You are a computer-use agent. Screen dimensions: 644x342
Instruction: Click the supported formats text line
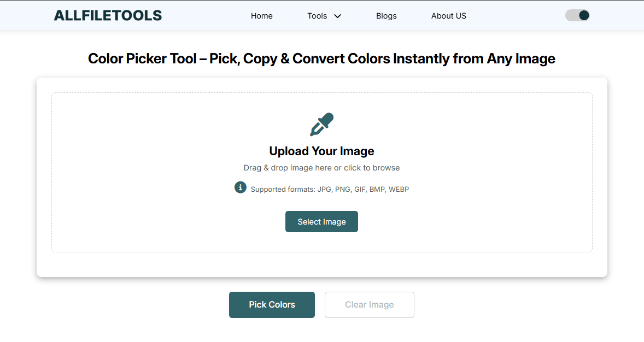[330, 190]
